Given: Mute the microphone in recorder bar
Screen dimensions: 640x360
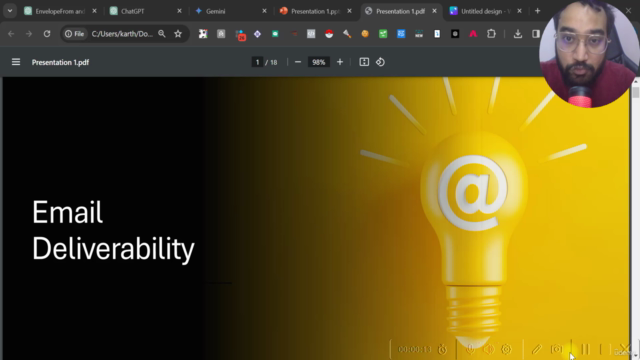Looking at the screenshot, I should [x=471, y=349].
